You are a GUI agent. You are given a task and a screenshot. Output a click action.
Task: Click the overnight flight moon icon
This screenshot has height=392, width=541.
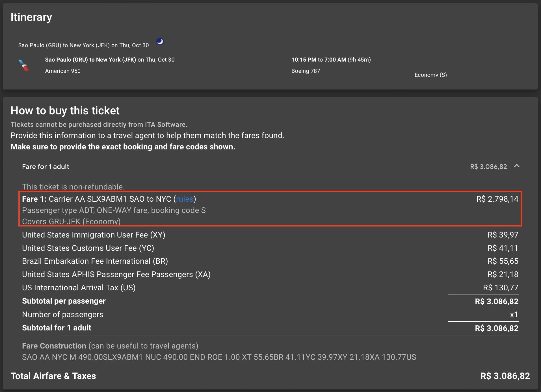coord(160,42)
